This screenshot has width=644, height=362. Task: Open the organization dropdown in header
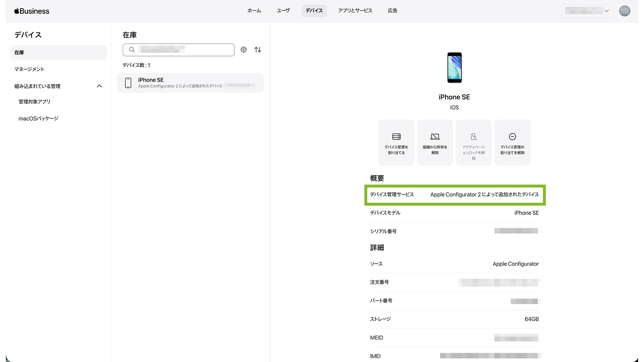click(x=587, y=11)
